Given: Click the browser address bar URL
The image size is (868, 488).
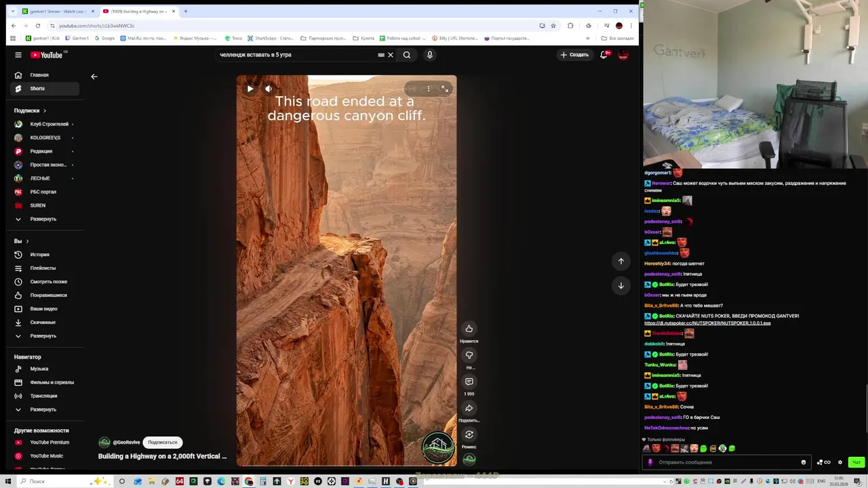Looking at the screenshot, I should (x=97, y=26).
